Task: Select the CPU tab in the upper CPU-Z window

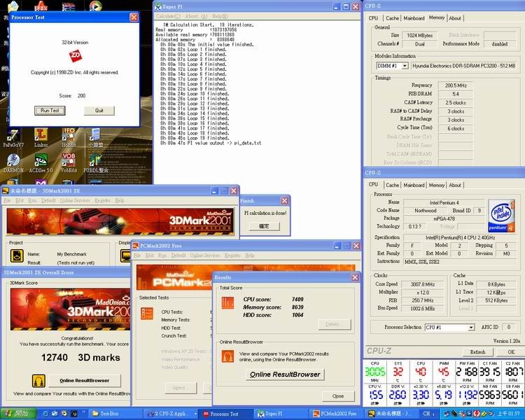Action: click(373, 18)
